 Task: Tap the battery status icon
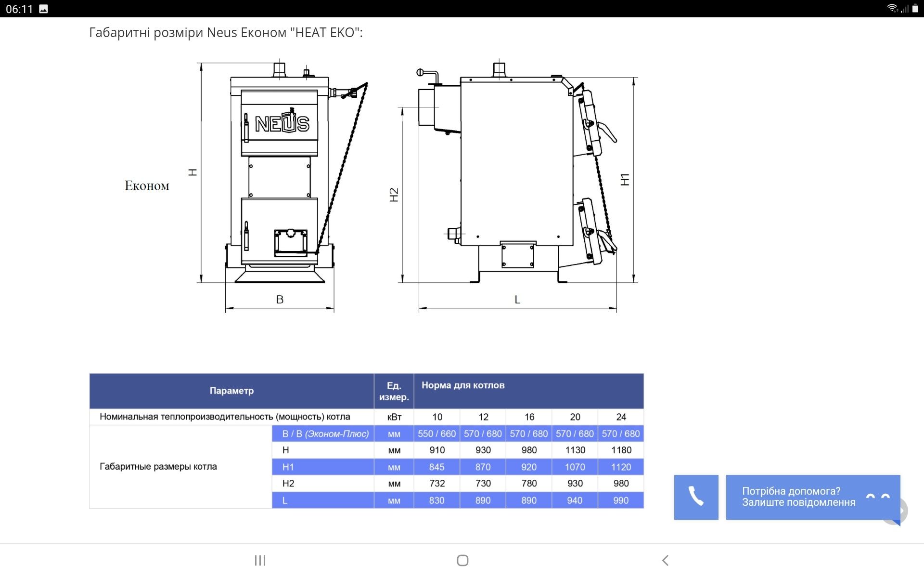915,8
